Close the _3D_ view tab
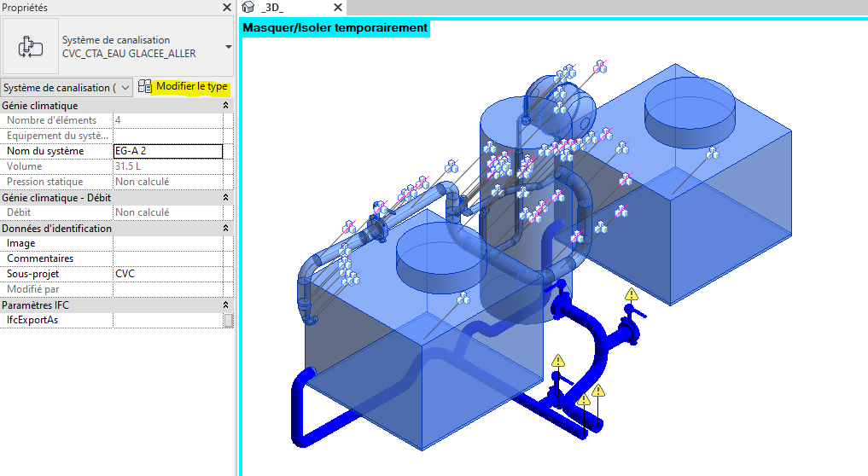The width and height of the screenshot is (868, 476). pyautogui.click(x=338, y=8)
